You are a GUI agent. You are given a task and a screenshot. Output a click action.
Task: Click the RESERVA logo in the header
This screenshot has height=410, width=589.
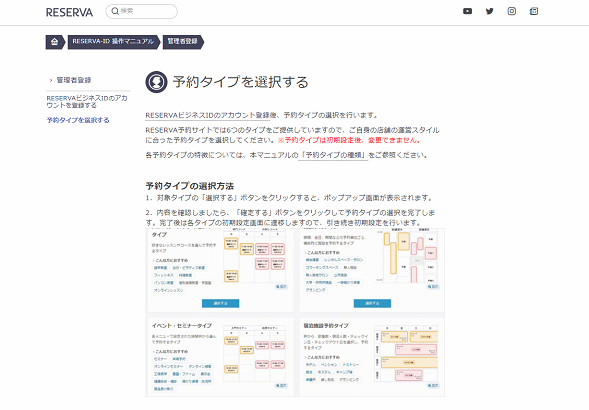coord(69,12)
